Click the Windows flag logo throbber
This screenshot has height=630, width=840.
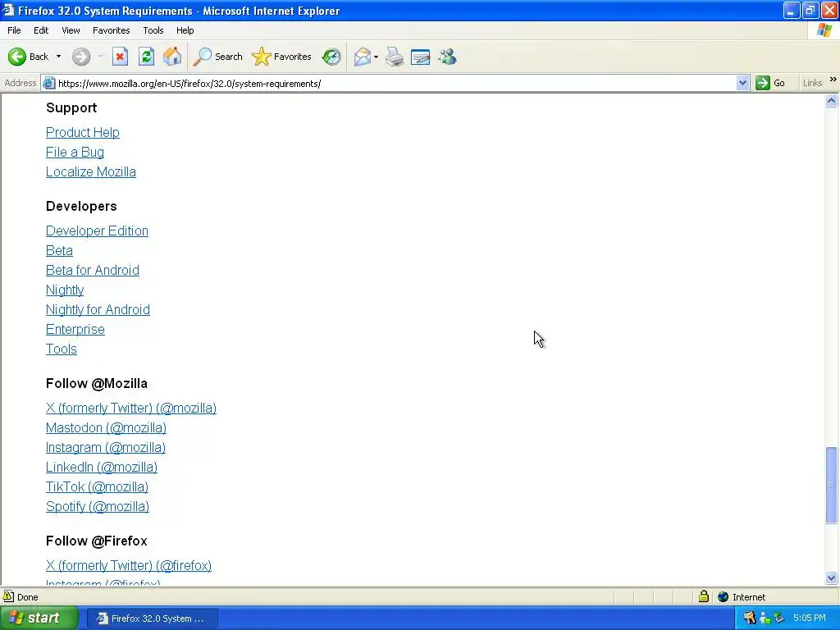coord(824,30)
